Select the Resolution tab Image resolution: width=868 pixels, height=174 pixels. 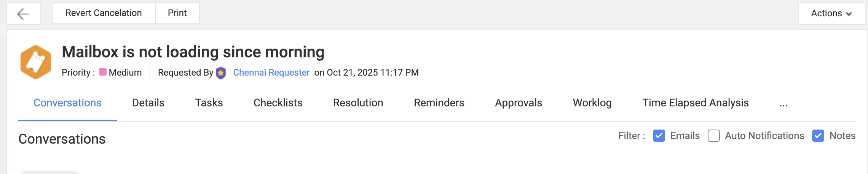tap(358, 103)
